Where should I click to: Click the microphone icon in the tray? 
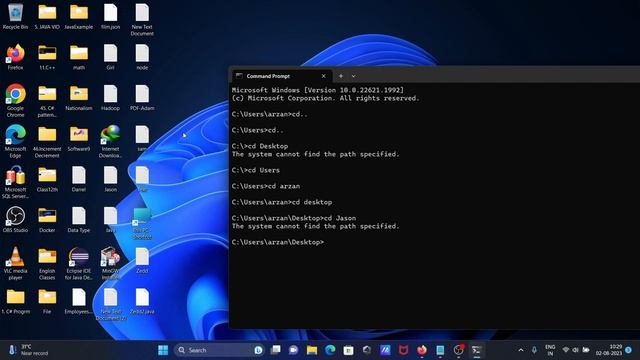click(534, 350)
